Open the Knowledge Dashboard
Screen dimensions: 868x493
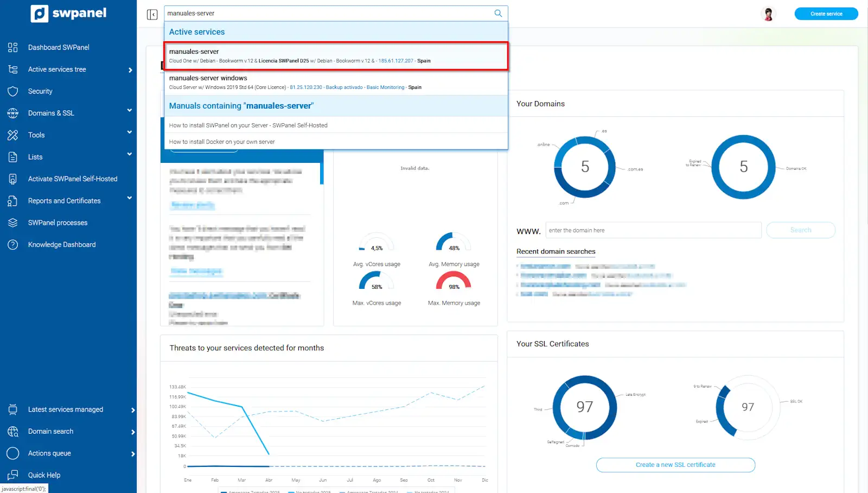click(62, 244)
